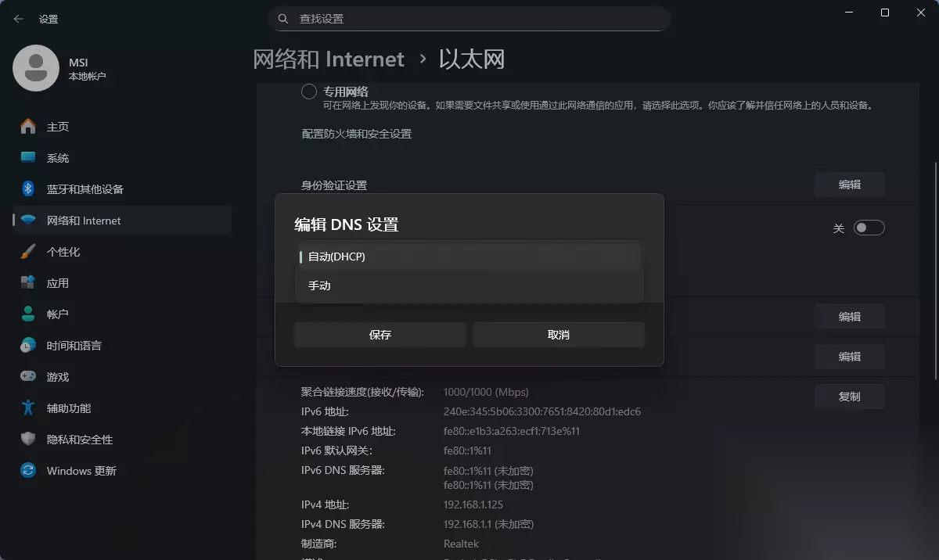Image resolution: width=939 pixels, height=560 pixels.
Task: Select the 蓝牙和其他设备 Bluetooth icon
Action: (28, 189)
